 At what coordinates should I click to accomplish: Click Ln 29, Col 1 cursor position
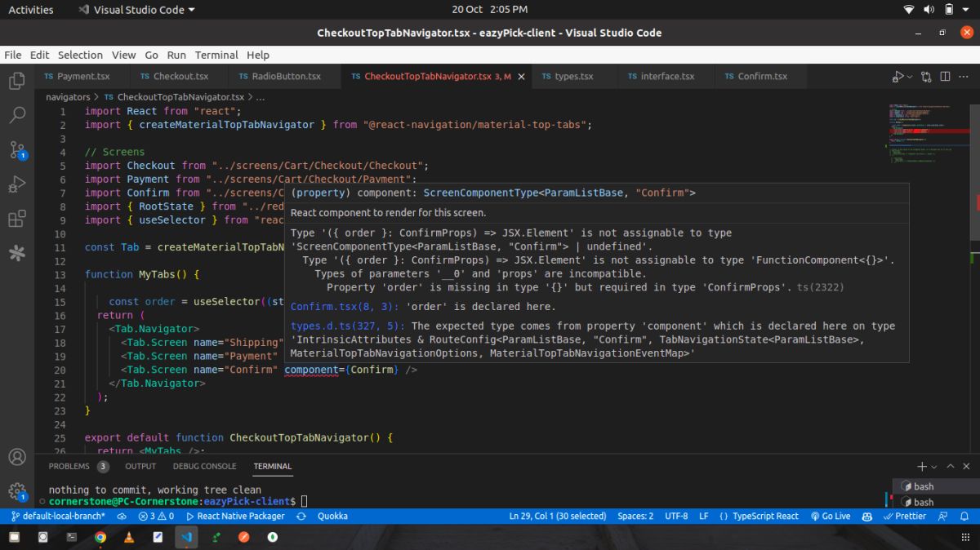pos(558,516)
